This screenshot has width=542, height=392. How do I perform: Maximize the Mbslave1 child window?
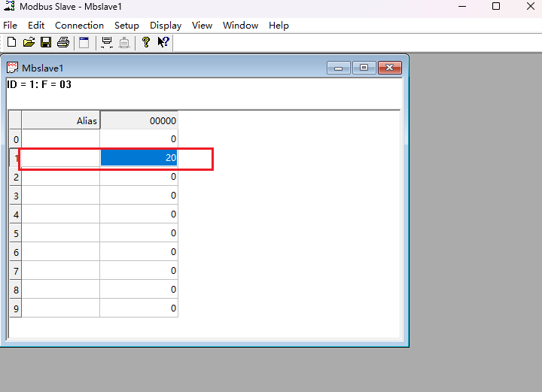tap(364, 68)
